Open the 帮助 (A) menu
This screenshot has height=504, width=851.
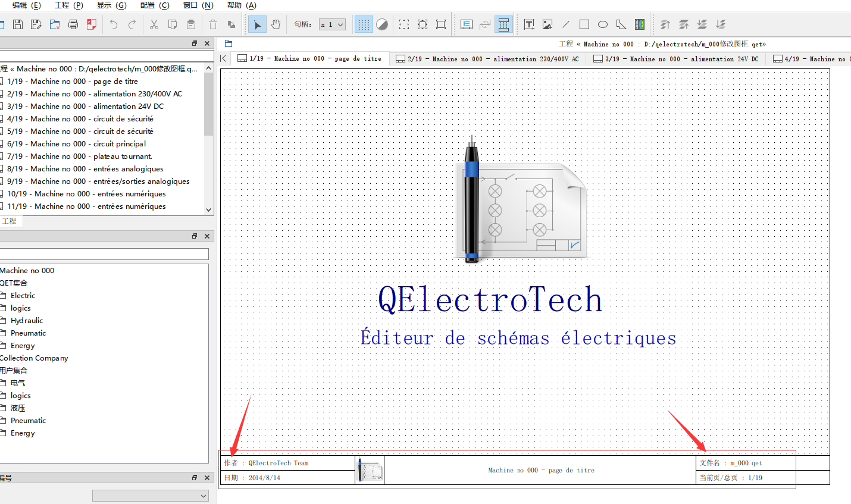pos(242,5)
